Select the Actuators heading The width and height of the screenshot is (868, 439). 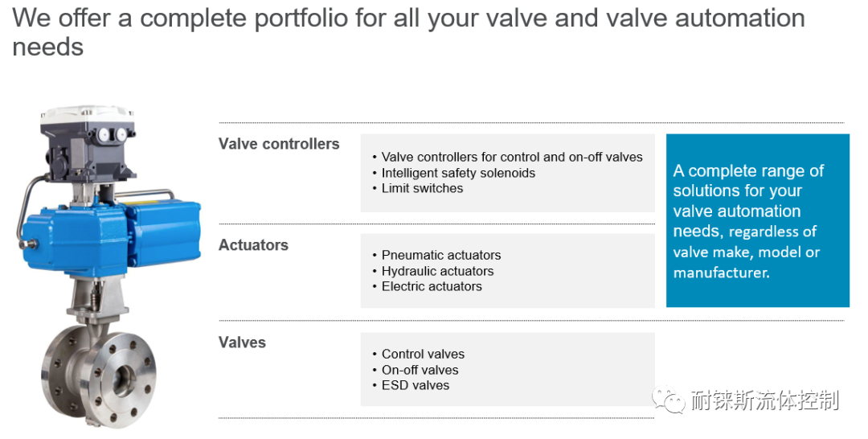tap(253, 244)
